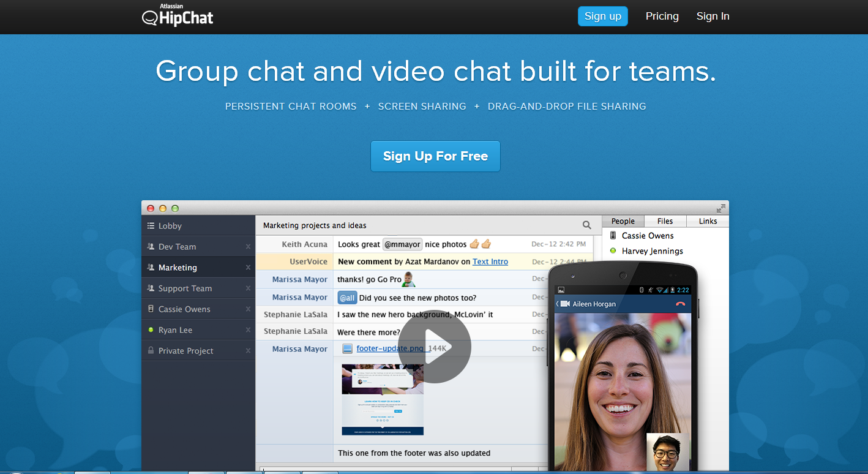Screen dimensions: 868x474
Task: Click the small self-view video thumbnail
Action: pos(668,453)
